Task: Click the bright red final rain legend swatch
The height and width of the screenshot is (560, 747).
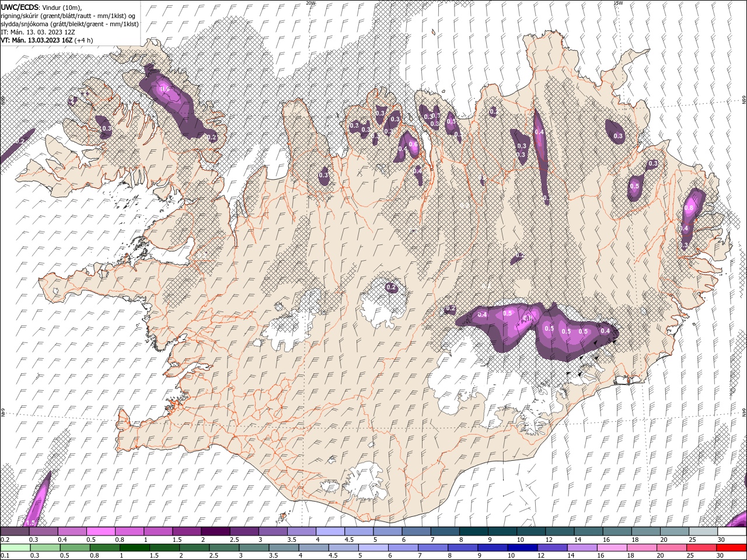Action: pos(731,548)
